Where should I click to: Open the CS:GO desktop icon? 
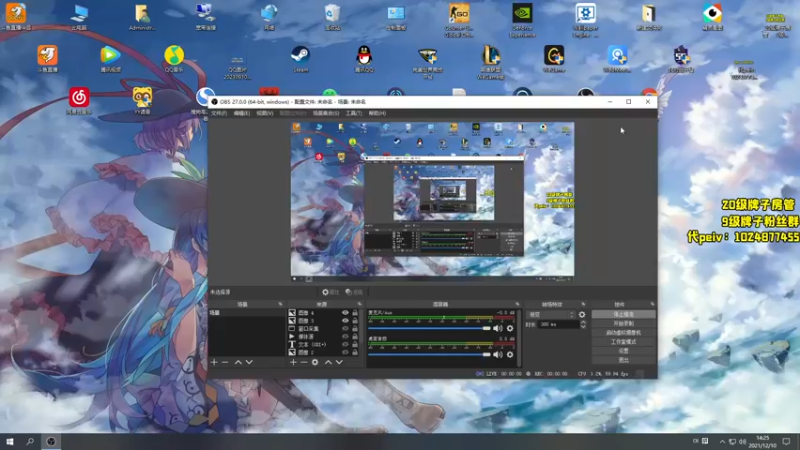(x=458, y=14)
